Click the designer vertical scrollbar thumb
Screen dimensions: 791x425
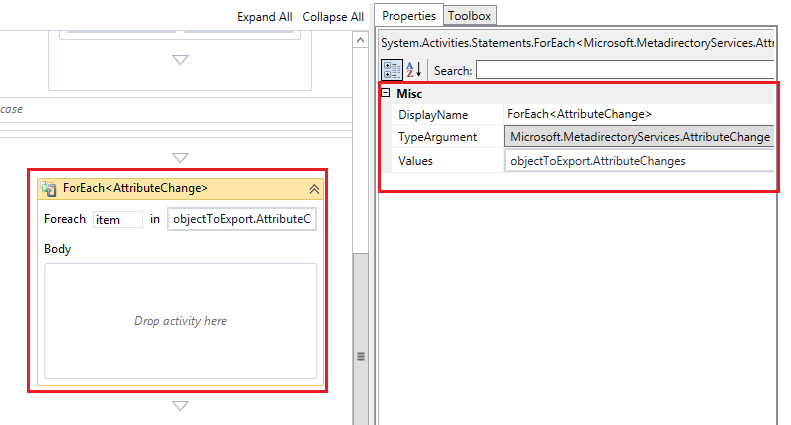point(361,338)
